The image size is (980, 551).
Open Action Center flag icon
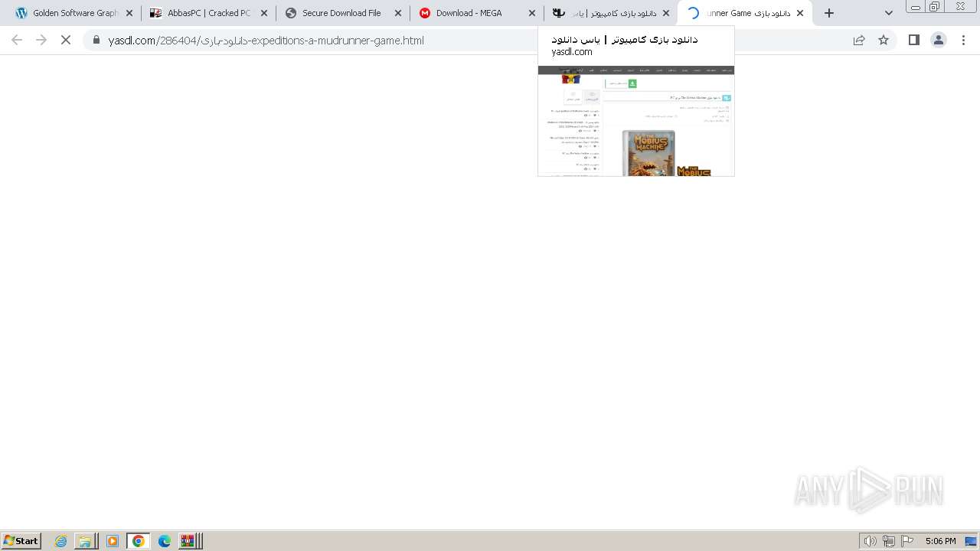coord(907,541)
